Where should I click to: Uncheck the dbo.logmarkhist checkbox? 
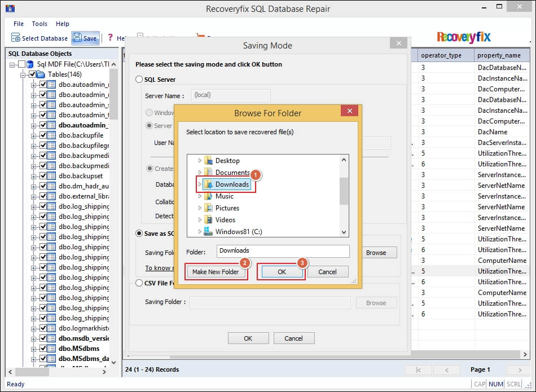[43, 328]
